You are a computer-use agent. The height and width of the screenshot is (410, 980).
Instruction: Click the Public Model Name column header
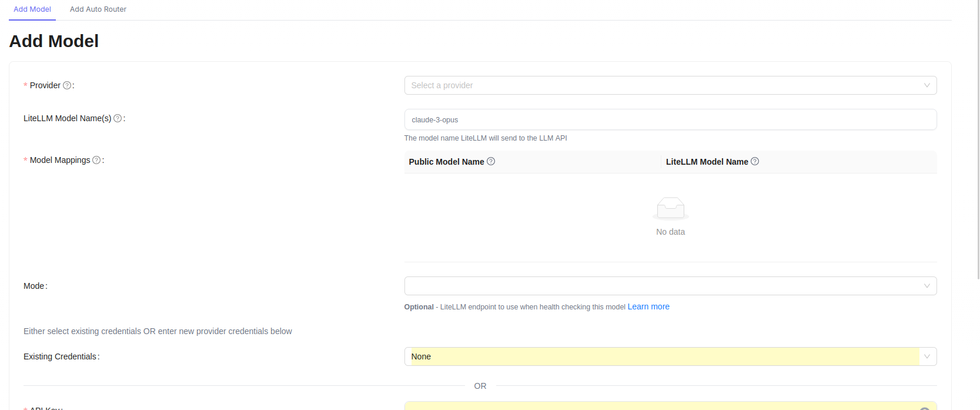click(x=447, y=162)
